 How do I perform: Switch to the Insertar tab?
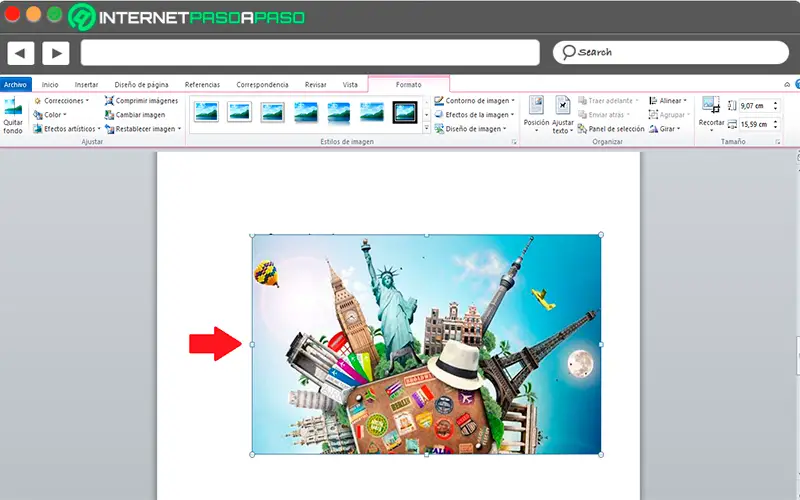pos(86,85)
